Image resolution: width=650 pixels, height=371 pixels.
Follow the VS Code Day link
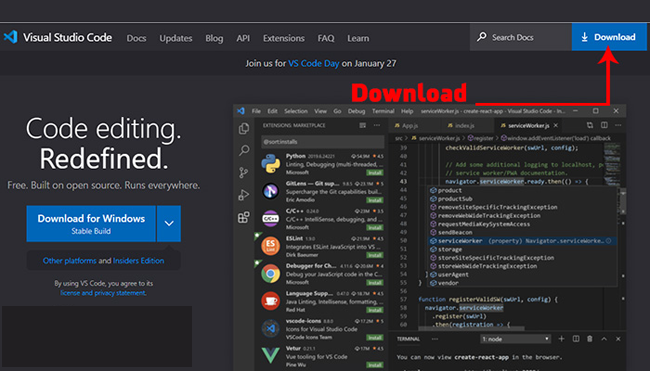(x=313, y=63)
